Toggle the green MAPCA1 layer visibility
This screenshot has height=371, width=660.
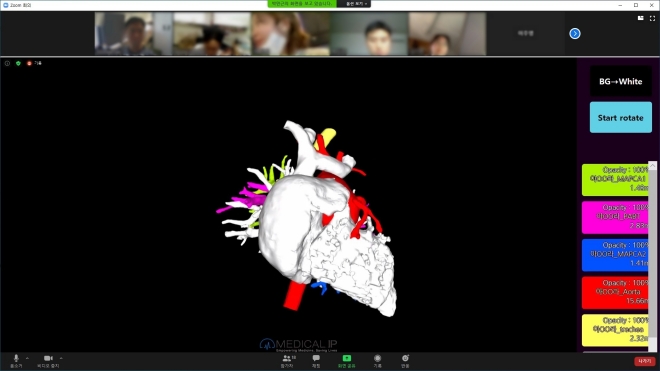615,180
